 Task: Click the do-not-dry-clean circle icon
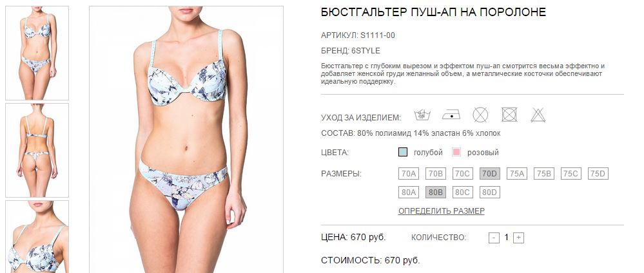point(480,115)
